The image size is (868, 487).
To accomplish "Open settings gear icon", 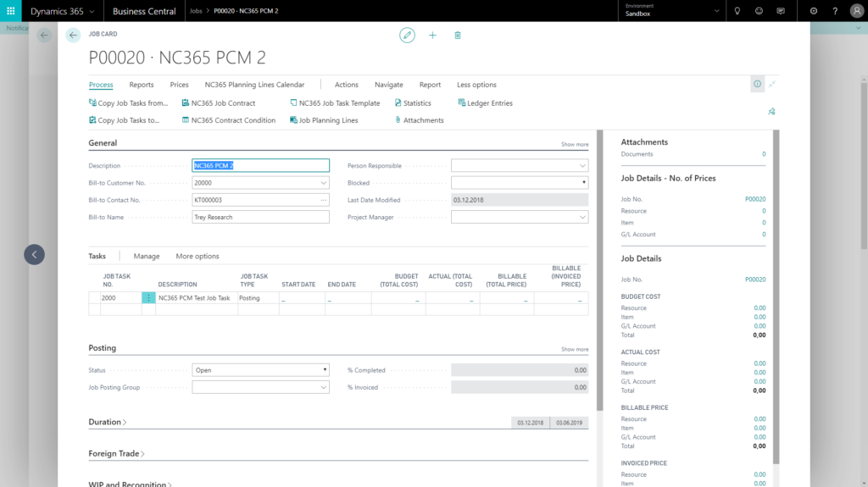I will click(x=813, y=11).
